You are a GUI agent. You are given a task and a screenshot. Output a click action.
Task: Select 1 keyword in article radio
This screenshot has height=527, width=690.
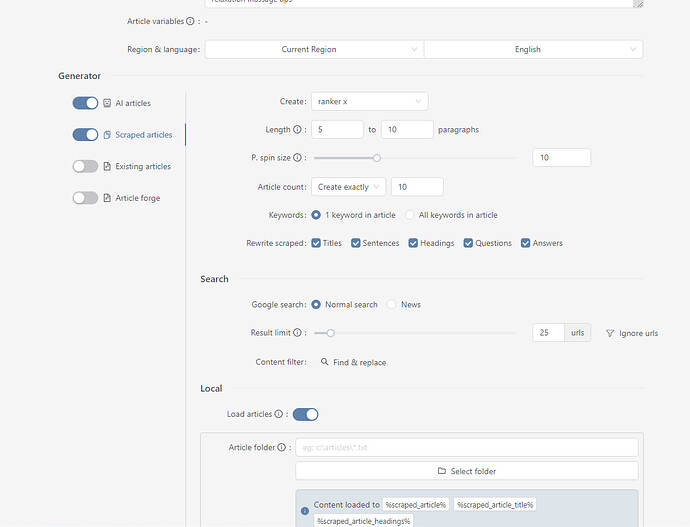click(x=316, y=215)
